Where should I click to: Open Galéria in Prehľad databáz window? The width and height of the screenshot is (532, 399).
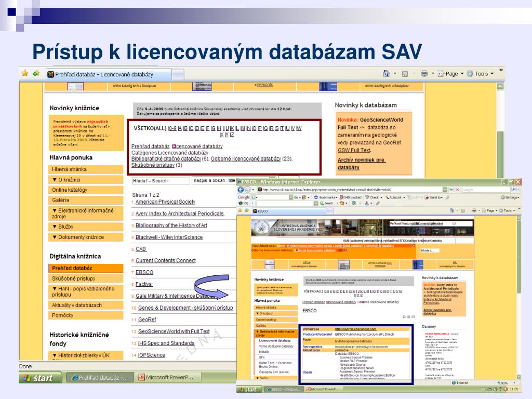click(86, 200)
